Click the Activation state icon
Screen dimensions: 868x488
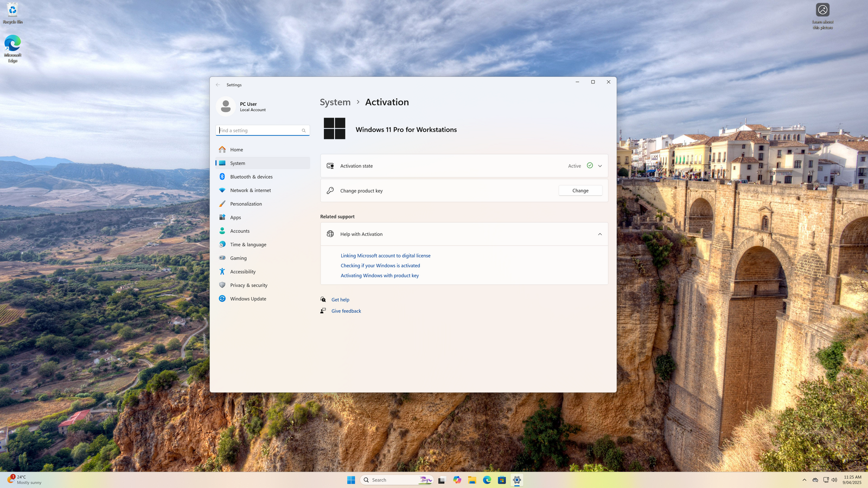point(330,166)
